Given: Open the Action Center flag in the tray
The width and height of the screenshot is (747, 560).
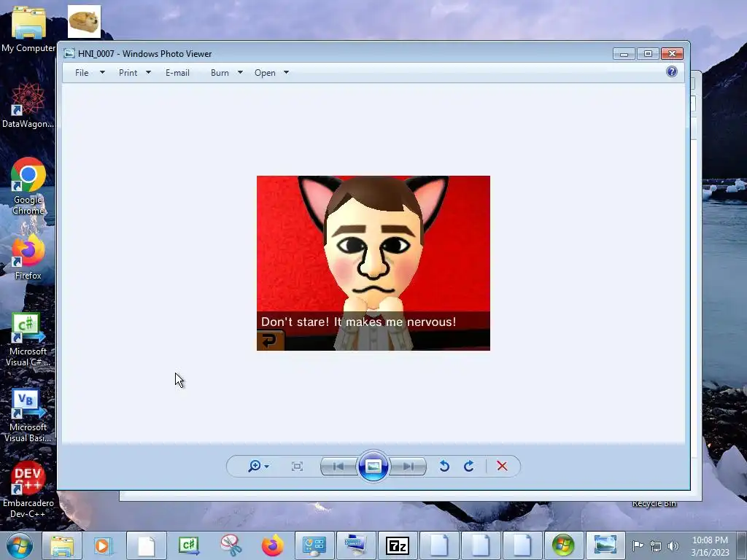Looking at the screenshot, I should 638,545.
